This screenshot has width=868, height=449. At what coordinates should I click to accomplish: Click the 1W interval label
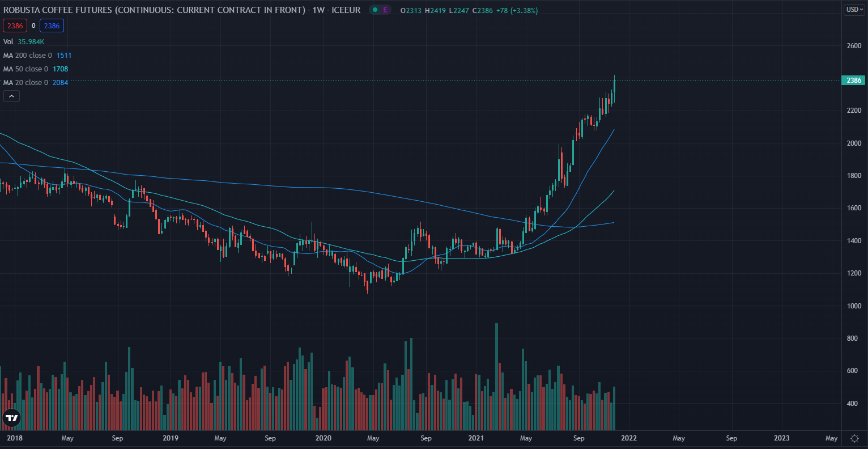tap(318, 10)
